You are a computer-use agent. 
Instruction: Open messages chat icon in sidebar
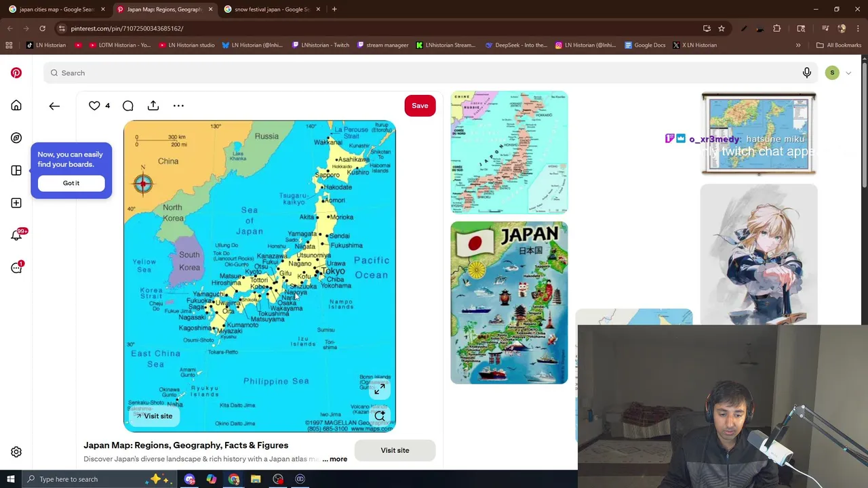[x=17, y=267]
